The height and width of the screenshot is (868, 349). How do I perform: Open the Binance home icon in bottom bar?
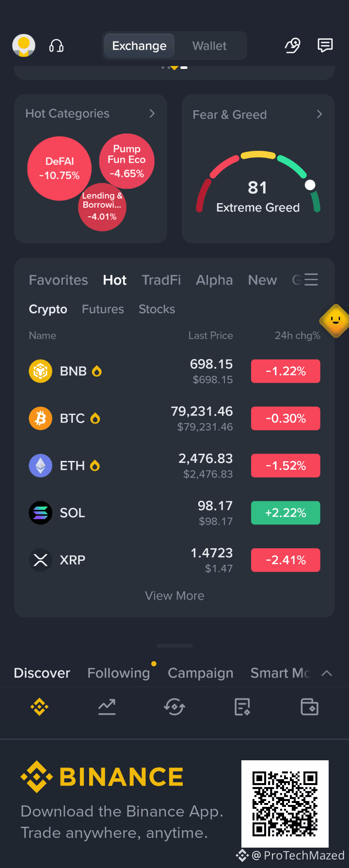pyautogui.click(x=40, y=707)
